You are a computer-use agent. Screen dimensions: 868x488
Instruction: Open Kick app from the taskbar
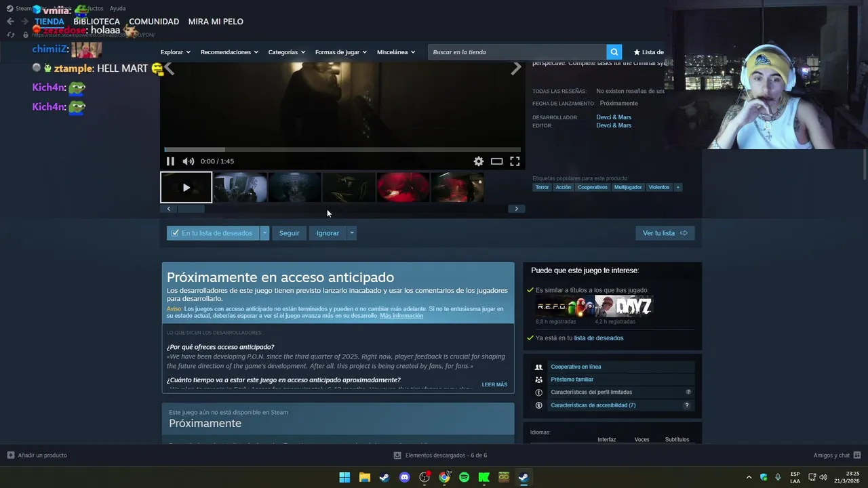[x=484, y=477]
